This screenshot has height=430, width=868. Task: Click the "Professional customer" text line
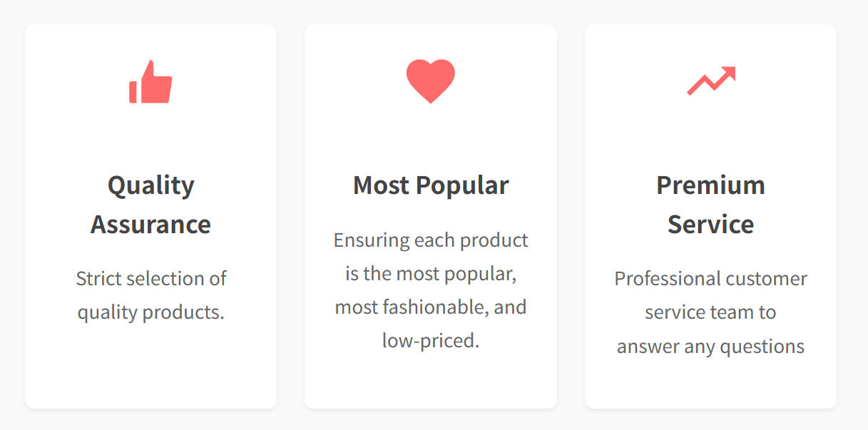pos(710,278)
